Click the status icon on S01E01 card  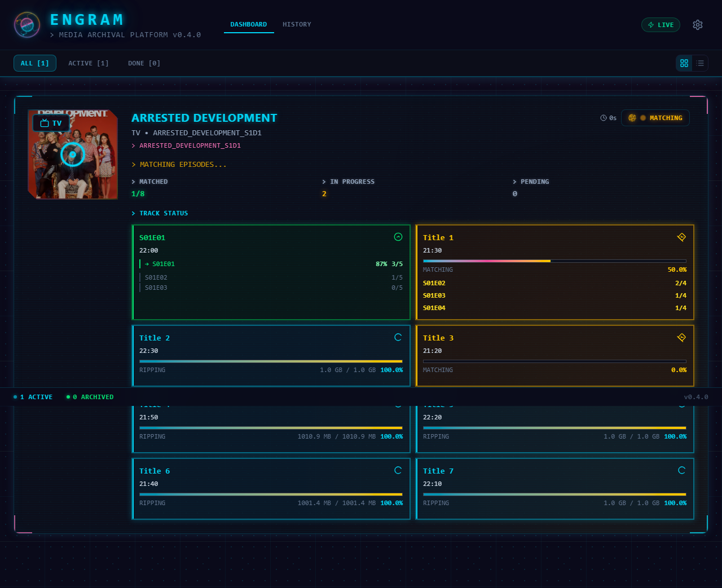[398, 237]
